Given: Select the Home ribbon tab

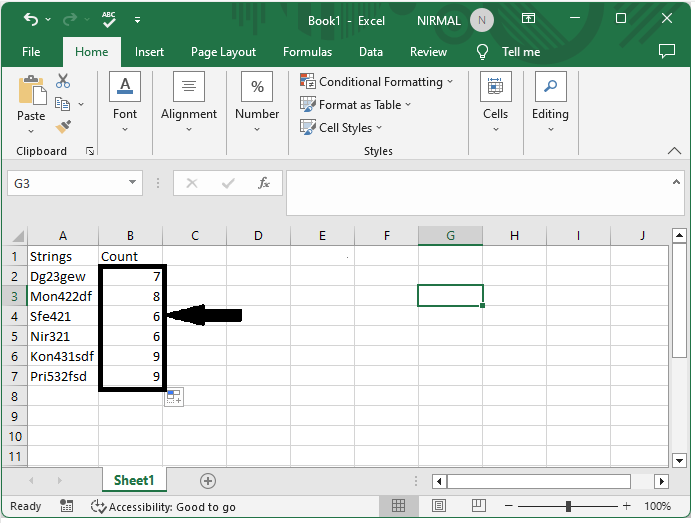Looking at the screenshot, I should point(92,52).
